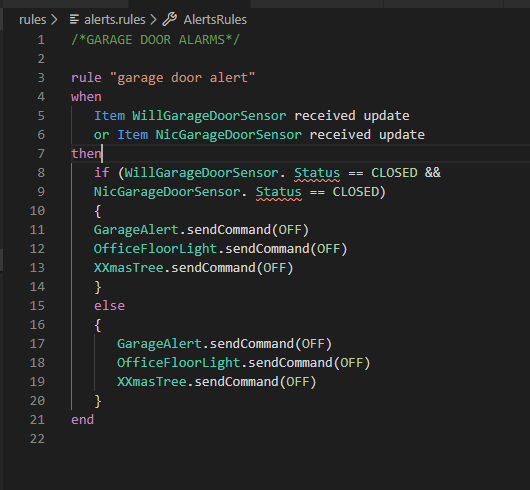
Task: Click OfficeFloorLight on line 12
Action: click(155, 249)
